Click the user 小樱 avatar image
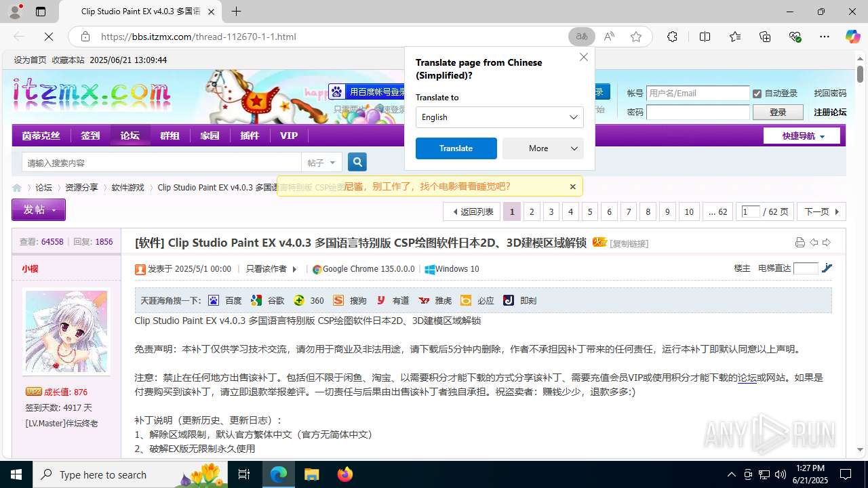Viewport: 868px width, 488px height. 66,331
